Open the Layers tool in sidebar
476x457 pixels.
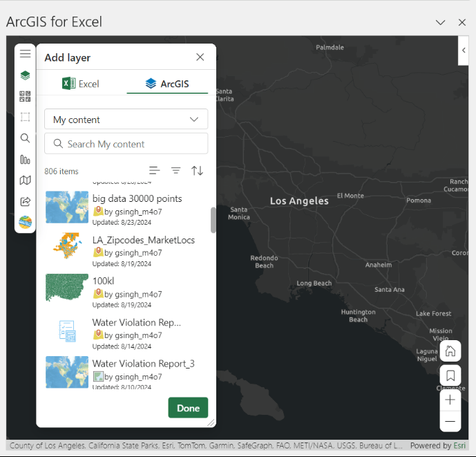(25, 75)
